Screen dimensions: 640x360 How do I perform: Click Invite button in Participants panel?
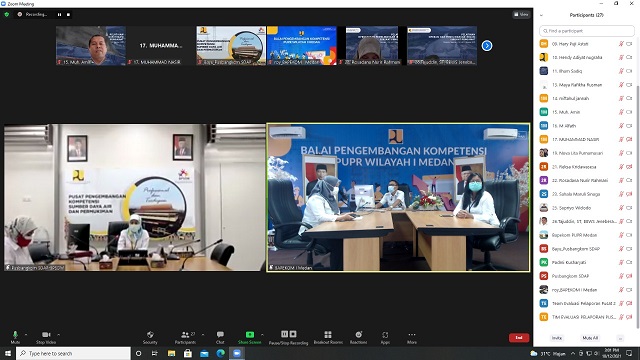click(x=557, y=338)
